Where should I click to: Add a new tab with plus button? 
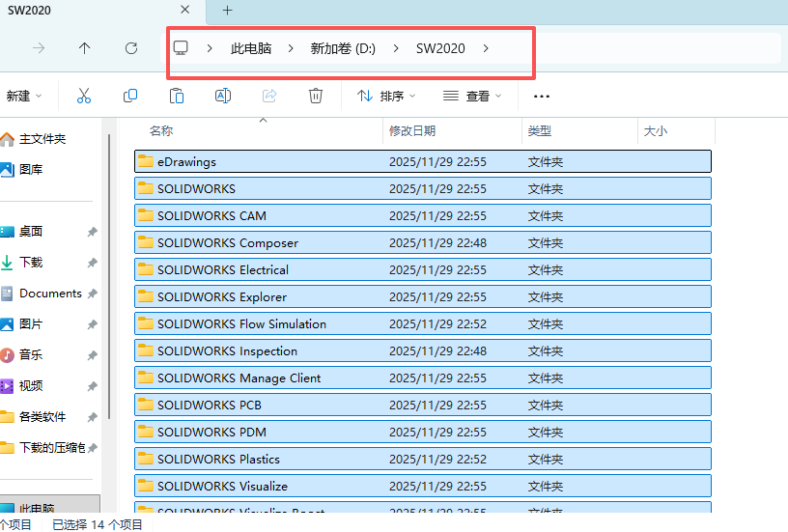tap(228, 10)
